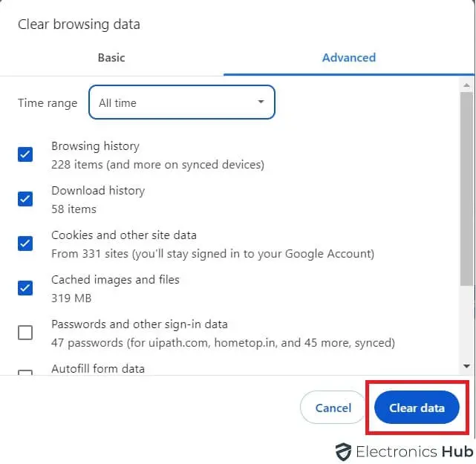The image size is (476, 464).
Task: Click the '228 items (and more on synced devices)' text
Action: coord(158,165)
